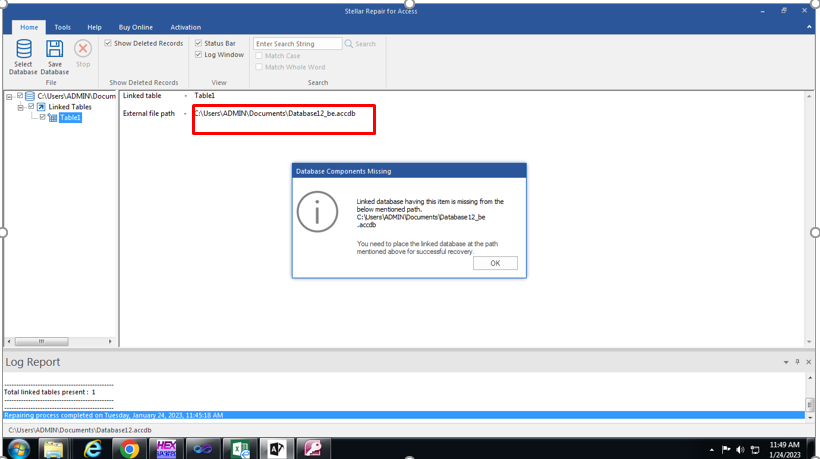Click the 'Repairing process completed' log line
Image resolution: width=820 pixels, height=459 pixels.
404,415
